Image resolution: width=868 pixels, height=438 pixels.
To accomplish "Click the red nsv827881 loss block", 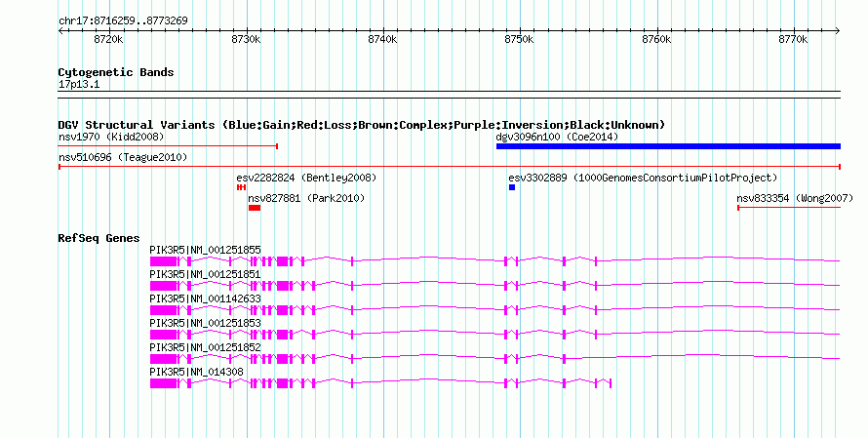I will coord(255,208).
